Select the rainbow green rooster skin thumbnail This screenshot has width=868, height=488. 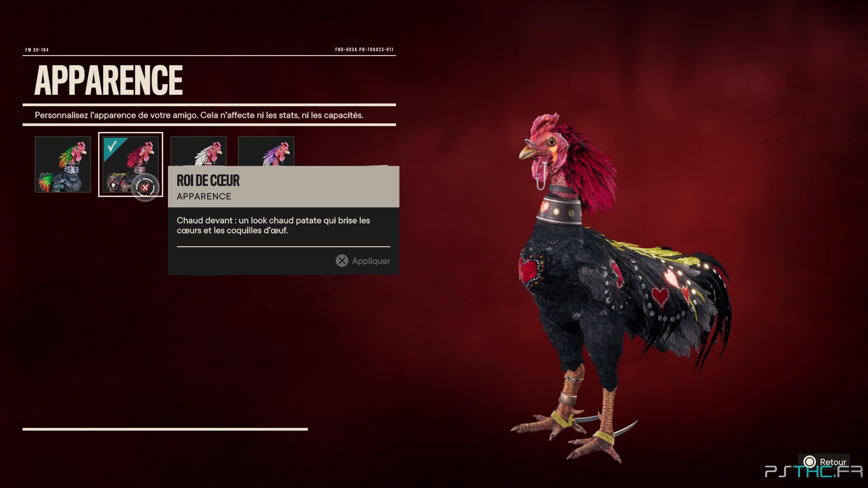[63, 164]
